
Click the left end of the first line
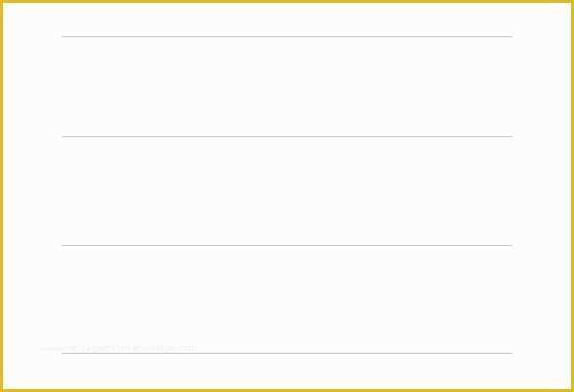64,36
